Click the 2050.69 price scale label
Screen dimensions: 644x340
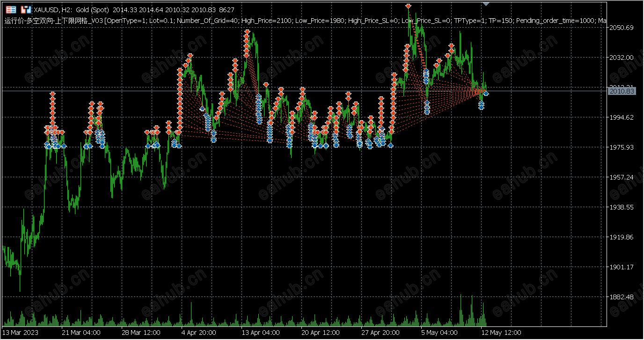pyautogui.click(x=621, y=28)
